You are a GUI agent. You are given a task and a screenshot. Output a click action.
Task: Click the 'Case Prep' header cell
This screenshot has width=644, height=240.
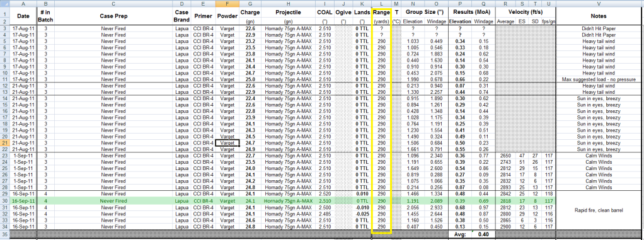coord(113,16)
